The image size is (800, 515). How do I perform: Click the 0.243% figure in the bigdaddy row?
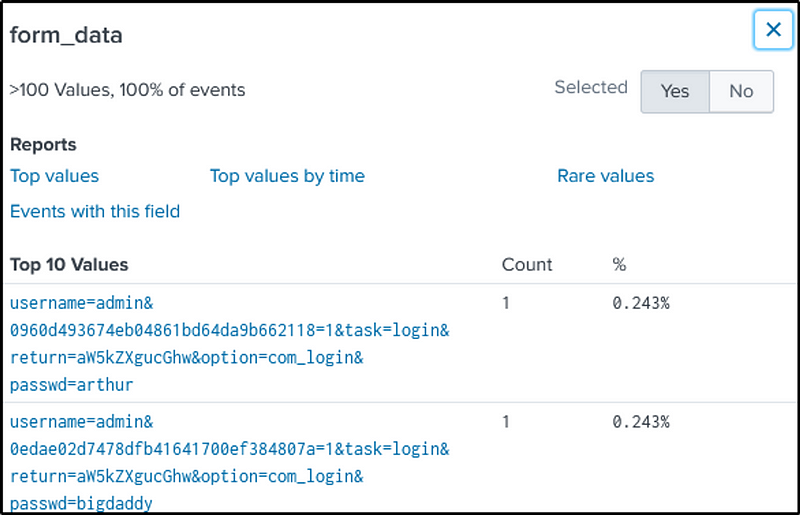pyautogui.click(x=641, y=422)
